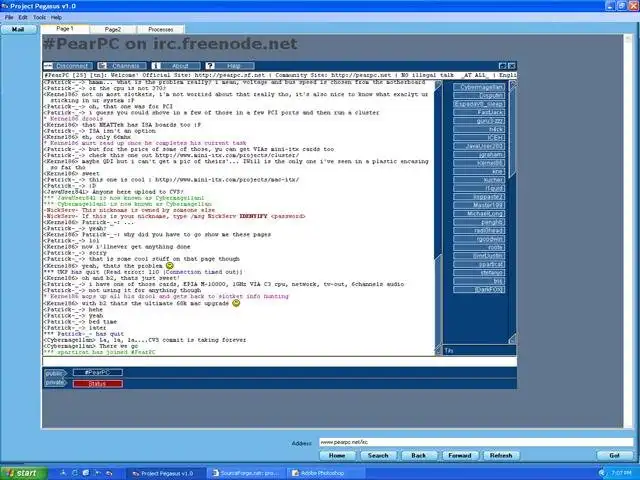The image size is (640, 480).
Task: Click the Go! button
Action: (x=615, y=456)
